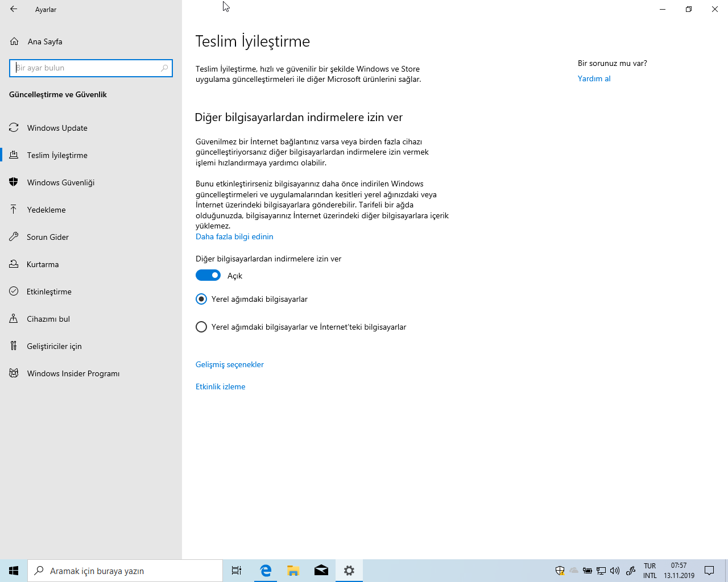Click the Yardım al help link

(x=594, y=78)
